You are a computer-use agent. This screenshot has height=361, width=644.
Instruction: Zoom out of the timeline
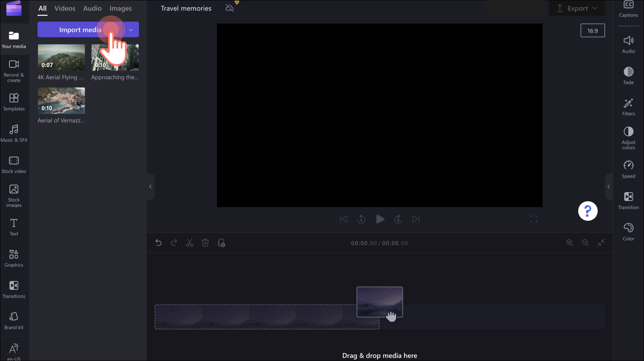coord(585,243)
